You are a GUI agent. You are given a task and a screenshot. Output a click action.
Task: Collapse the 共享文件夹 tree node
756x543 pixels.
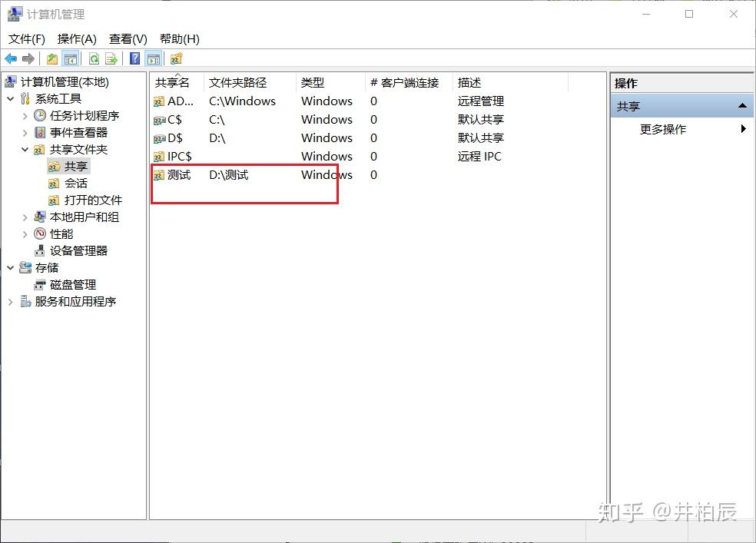tap(25, 149)
